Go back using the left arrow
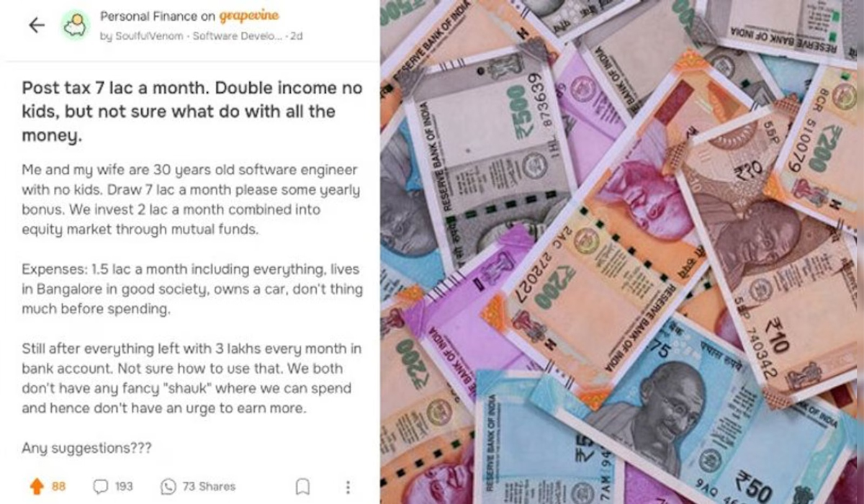This screenshot has width=864, height=504. pyautogui.click(x=36, y=25)
